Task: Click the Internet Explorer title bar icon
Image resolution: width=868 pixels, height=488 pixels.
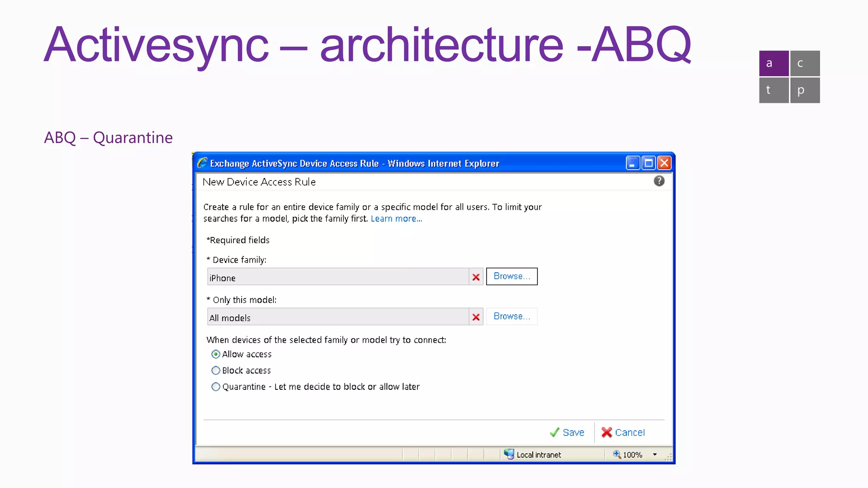Action: tap(202, 163)
